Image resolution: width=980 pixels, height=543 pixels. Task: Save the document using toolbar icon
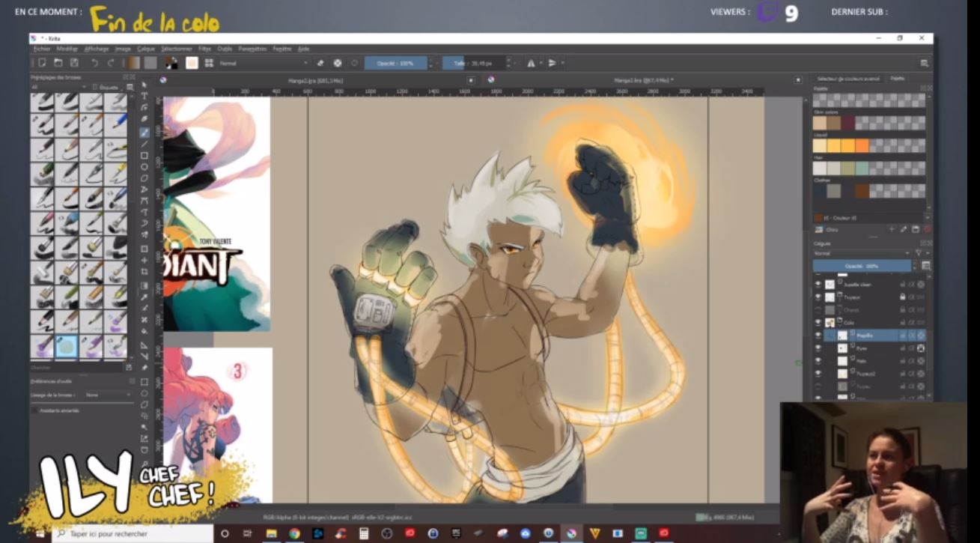[x=73, y=63]
